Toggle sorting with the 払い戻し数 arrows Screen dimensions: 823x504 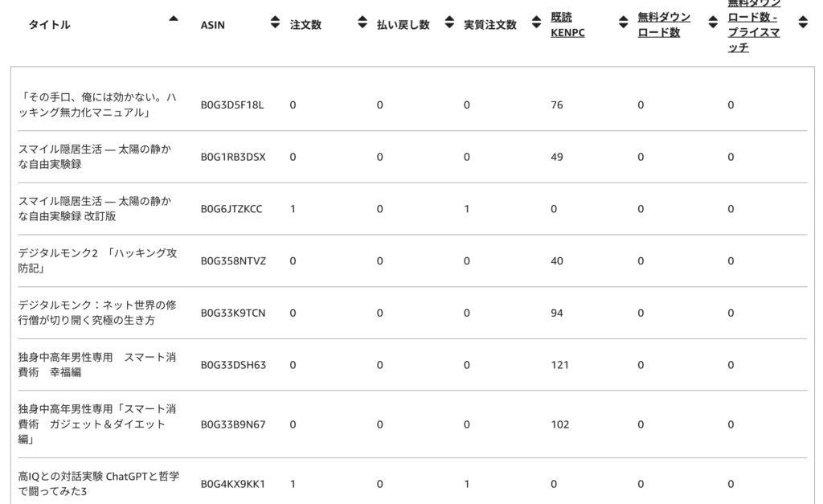449,24
